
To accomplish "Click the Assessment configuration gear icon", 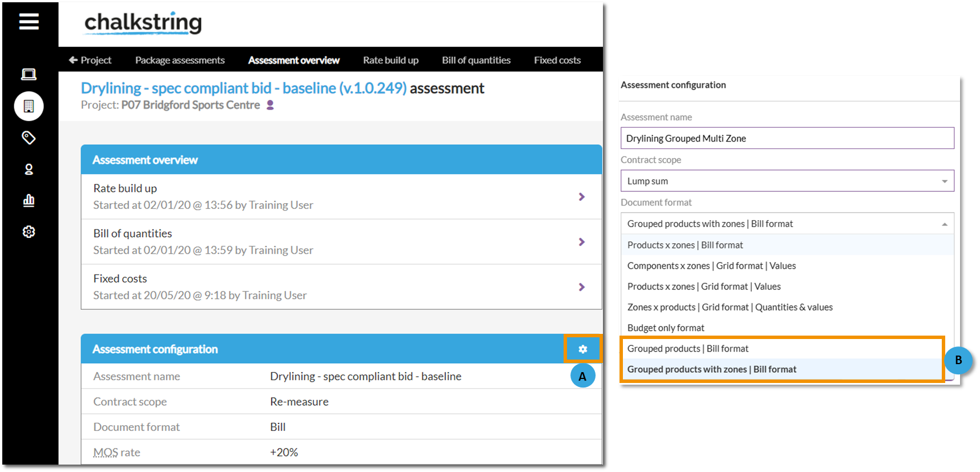I will (582, 349).
